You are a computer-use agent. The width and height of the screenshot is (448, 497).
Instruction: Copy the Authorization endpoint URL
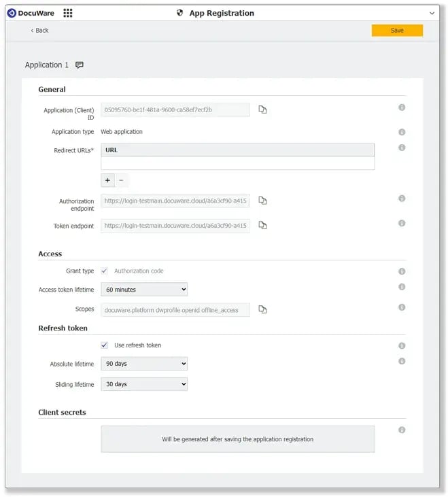(262, 201)
